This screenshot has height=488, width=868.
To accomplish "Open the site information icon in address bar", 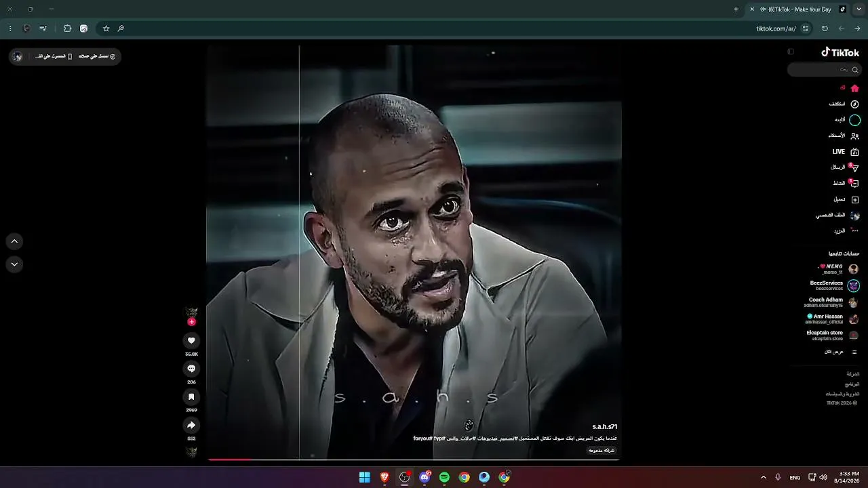I will [x=806, y=28].
